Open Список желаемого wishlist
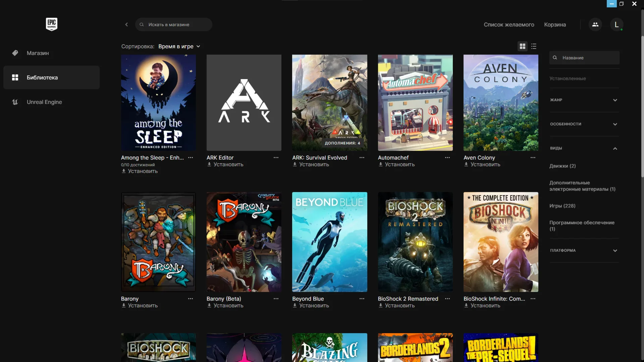This screenshot has width=644, height=362. click(508, 24)
